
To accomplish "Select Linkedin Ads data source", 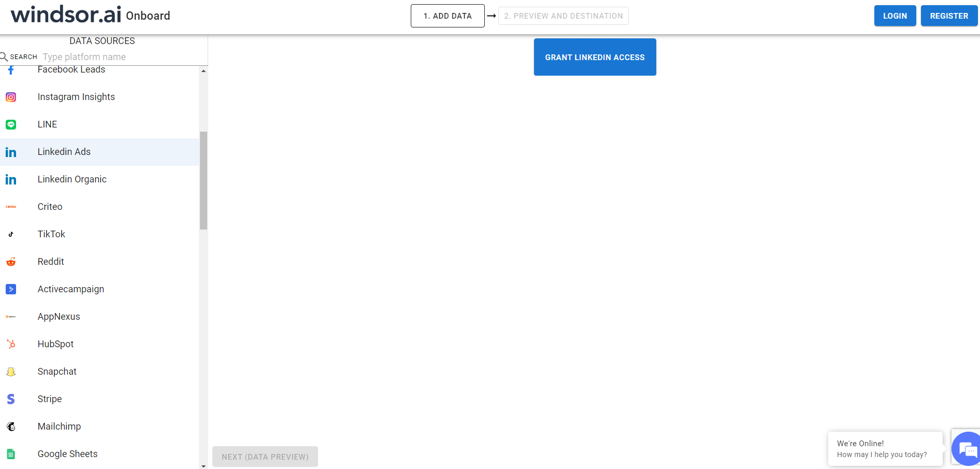I will click(x=99, y=152).
